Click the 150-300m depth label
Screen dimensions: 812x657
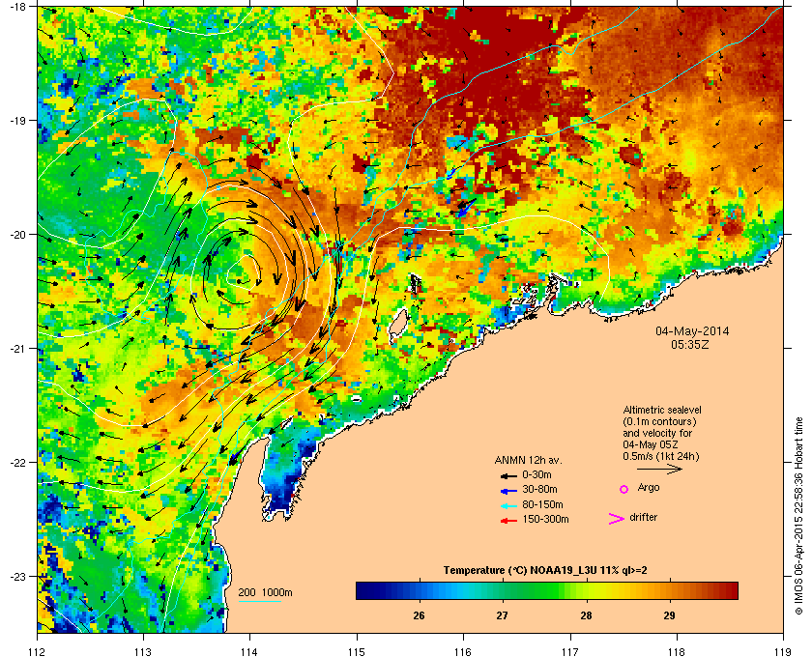pos(545,519)
